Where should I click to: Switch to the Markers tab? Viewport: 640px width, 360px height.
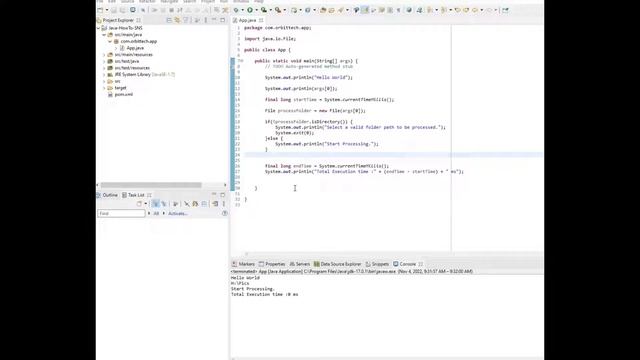[x=244, y=264]
